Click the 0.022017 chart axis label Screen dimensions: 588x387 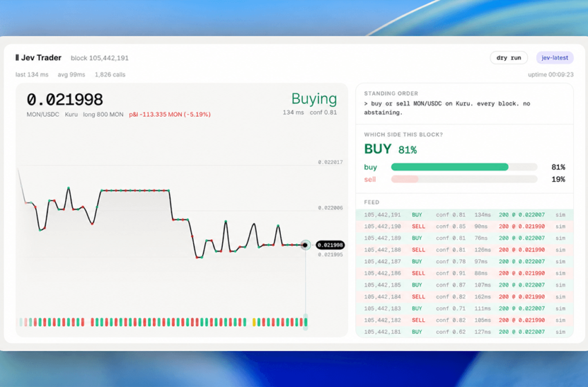pyautogui.click(x=331, y=162)
